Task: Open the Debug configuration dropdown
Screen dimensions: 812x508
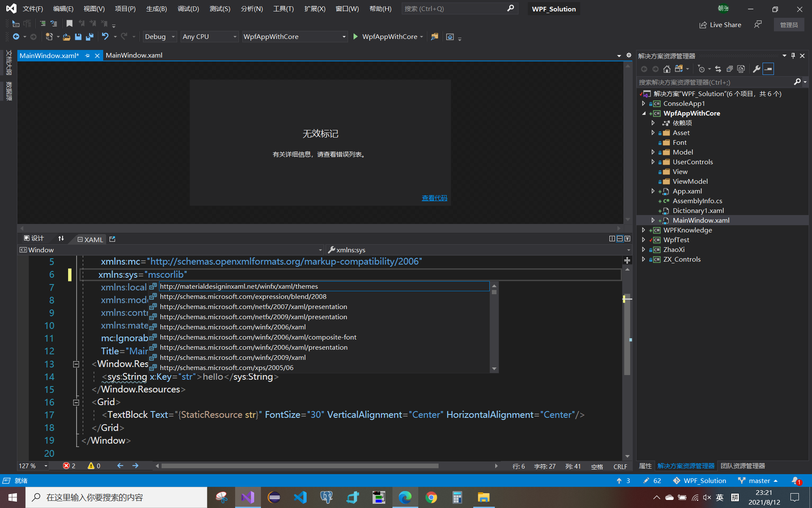Action: click(173, 37)
